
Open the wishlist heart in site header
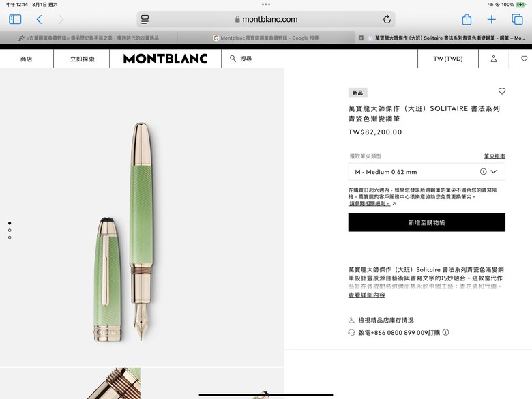click(524, 59)
